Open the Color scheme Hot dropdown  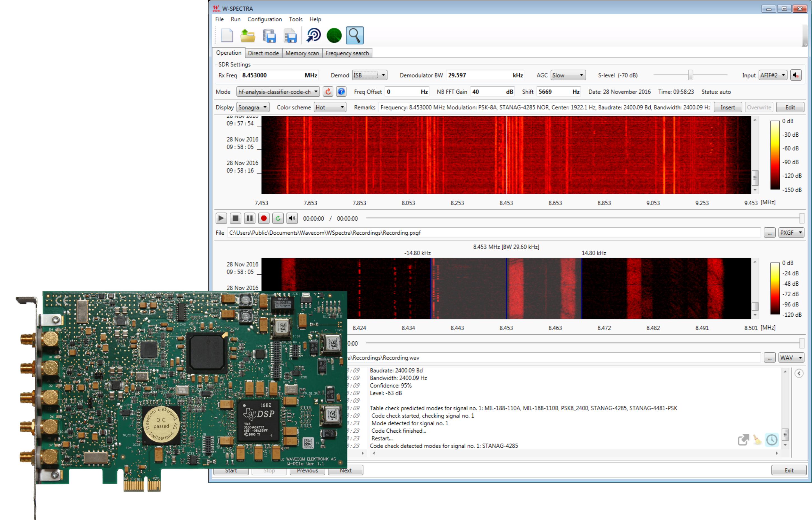click(330, 107)
